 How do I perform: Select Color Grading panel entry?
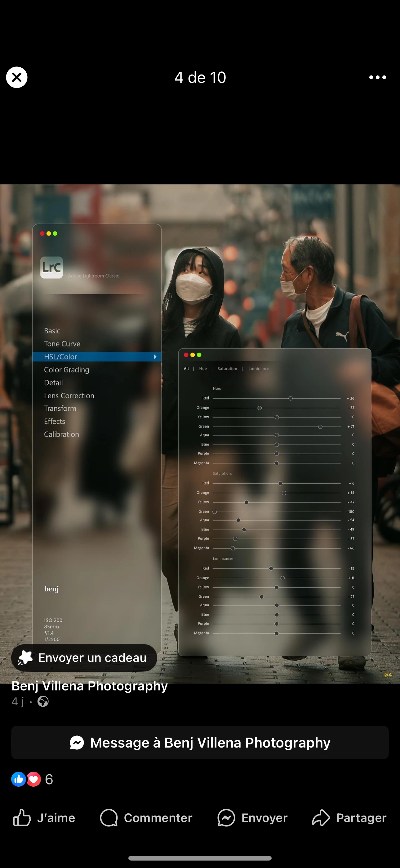(67, 370)
